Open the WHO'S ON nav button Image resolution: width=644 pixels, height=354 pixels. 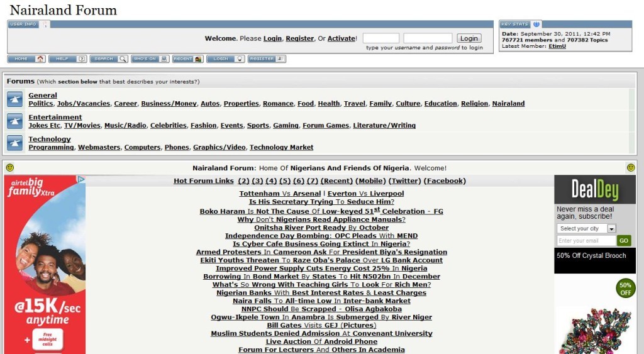pos(150,58)
